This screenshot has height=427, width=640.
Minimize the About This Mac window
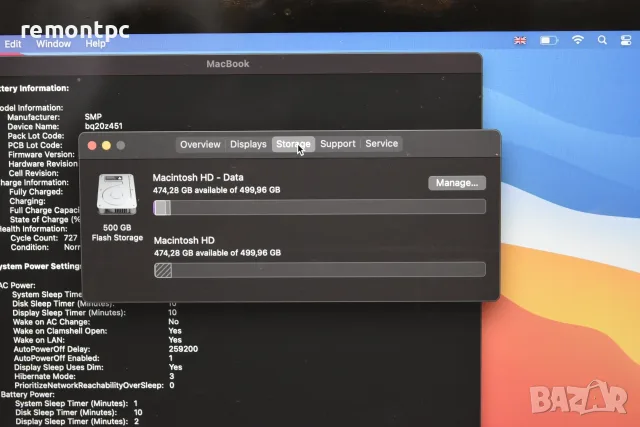pyautogui.click(x=107, y=145)
